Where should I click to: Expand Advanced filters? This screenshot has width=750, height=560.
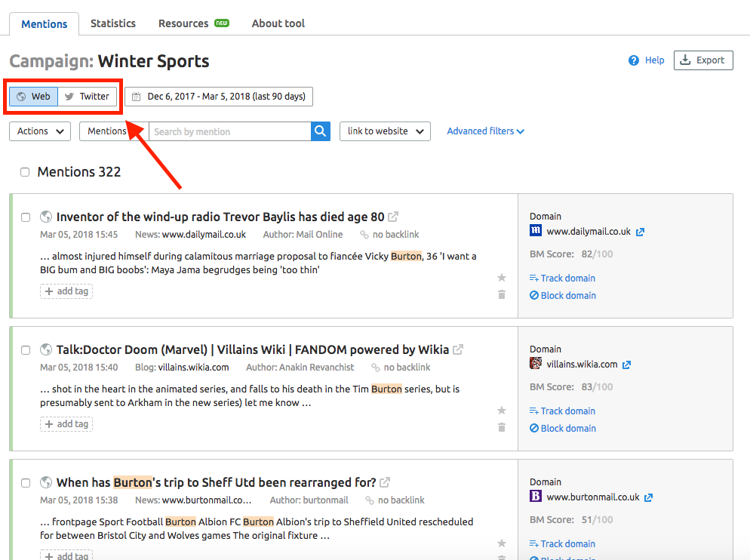tap(485, 131)
